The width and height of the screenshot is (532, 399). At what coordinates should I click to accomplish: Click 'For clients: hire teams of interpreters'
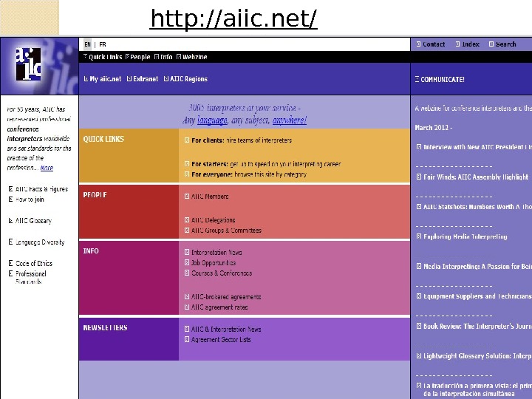pyautogui.click(x=241, y=140)
